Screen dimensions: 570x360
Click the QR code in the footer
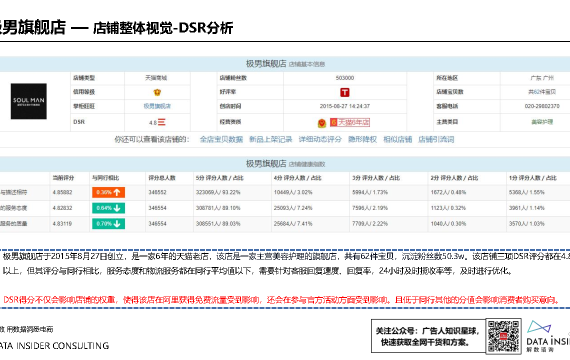503,336
